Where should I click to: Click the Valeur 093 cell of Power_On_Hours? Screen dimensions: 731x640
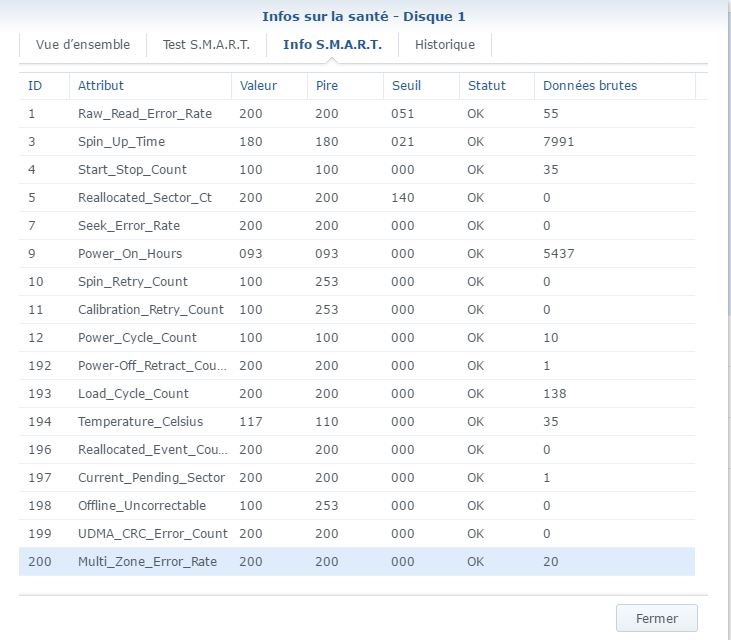click(x=251, y=254)
